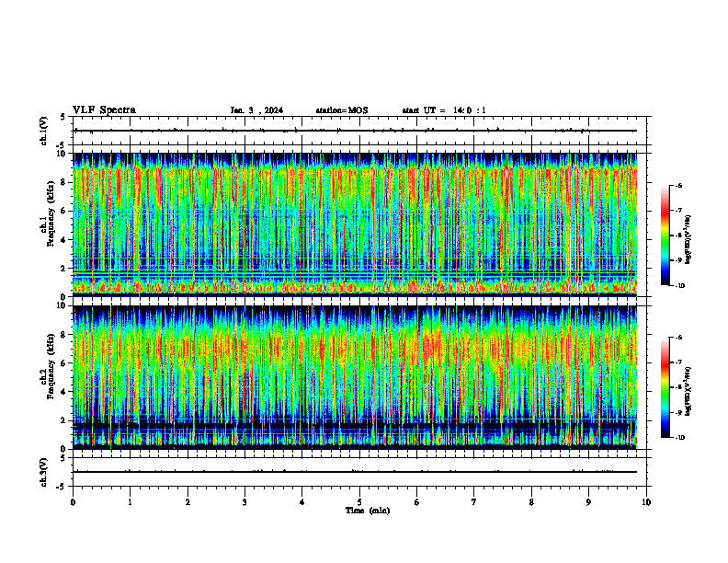Click time axis tick label "1"
The height and width of the screenshot is (563, 728).
point(130,502)
